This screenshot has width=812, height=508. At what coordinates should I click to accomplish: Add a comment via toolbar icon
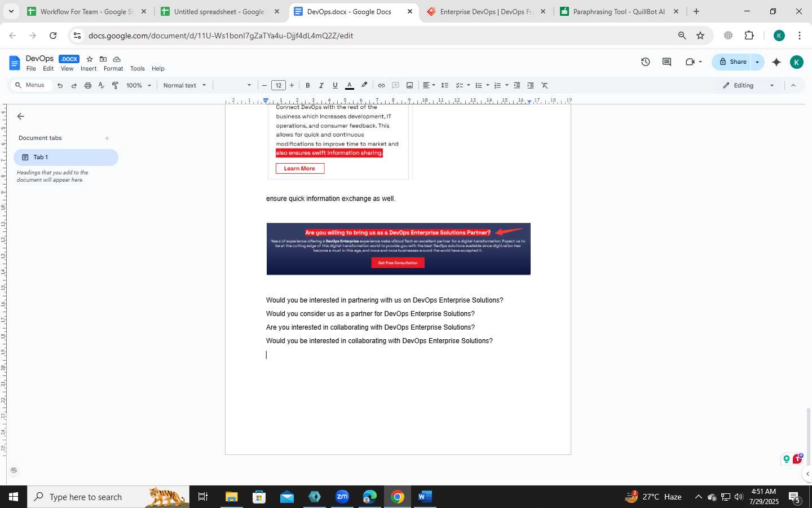(395, 85)
